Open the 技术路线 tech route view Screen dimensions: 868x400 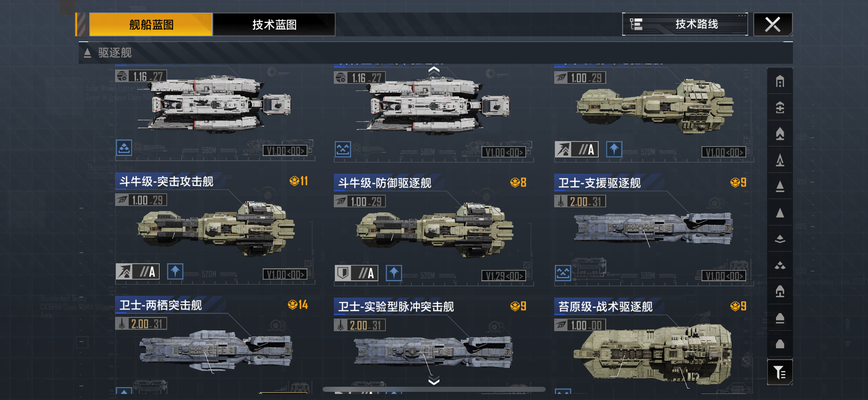[x=685, y=24]
